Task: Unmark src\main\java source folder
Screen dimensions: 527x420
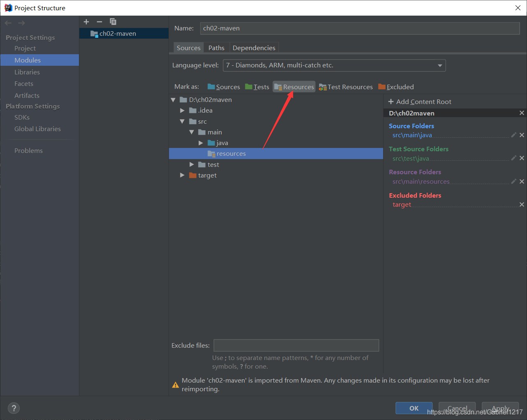Action: point(522,135)
